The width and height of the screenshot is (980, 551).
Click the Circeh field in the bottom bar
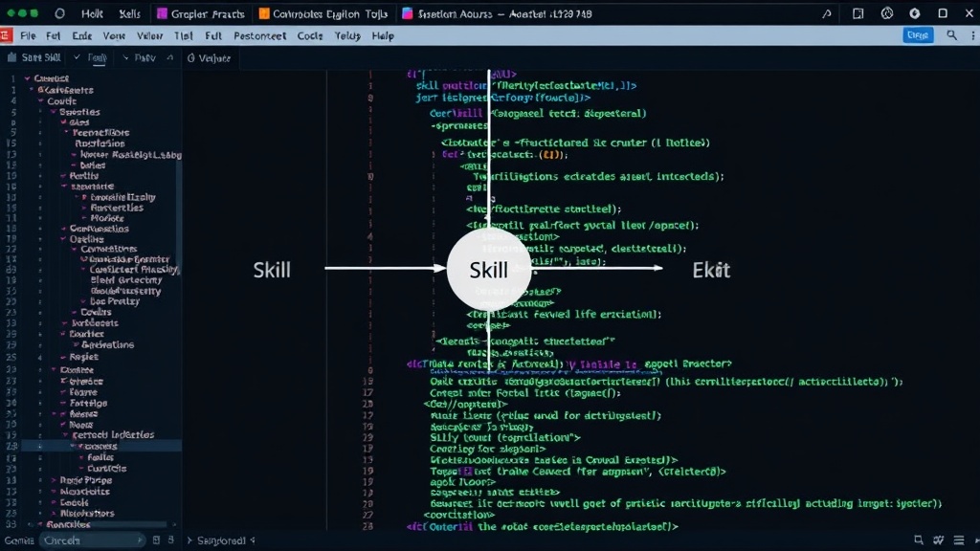92,540
